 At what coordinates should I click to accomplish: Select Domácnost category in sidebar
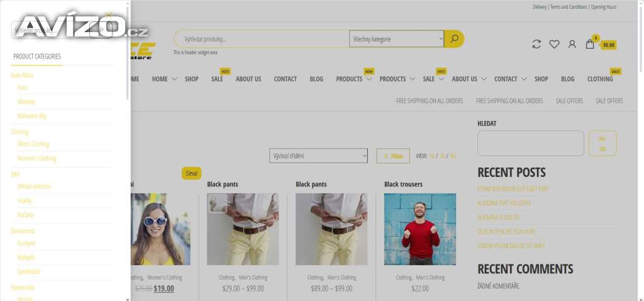coord(23,231)
